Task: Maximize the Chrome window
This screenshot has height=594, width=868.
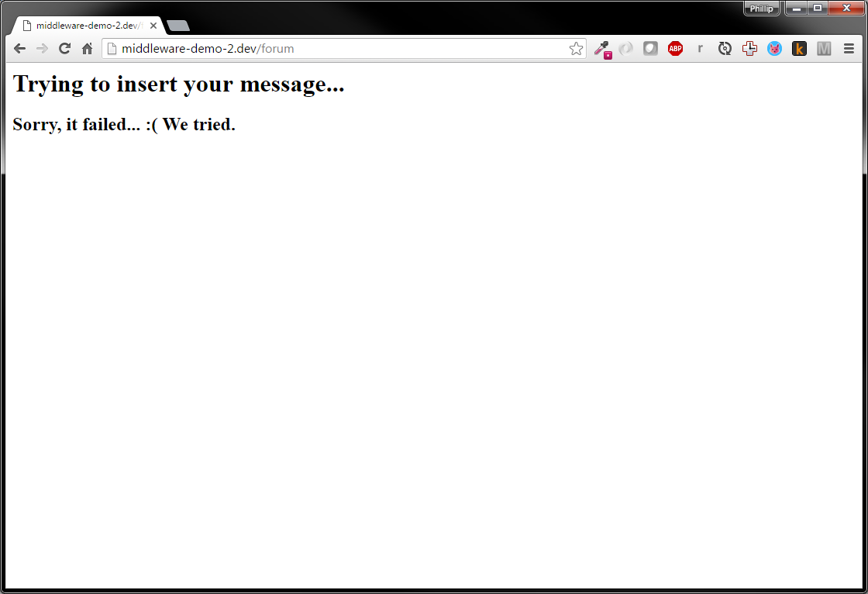Action: point(818,8)
